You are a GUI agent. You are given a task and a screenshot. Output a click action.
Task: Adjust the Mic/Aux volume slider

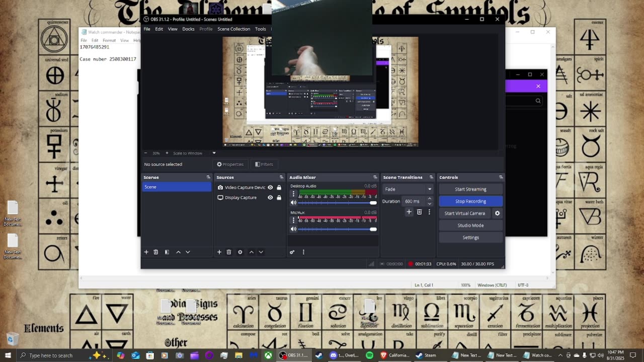(337, 229)
